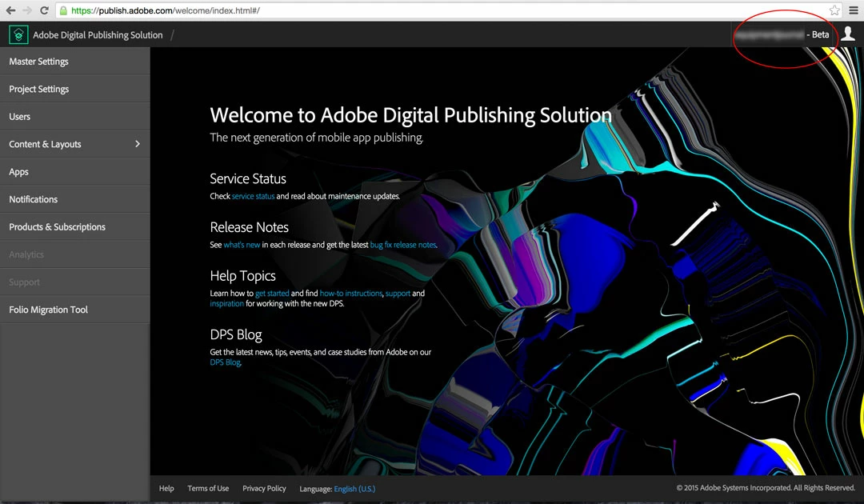The image size is (864, 504).
Task: Click the 'Release Notes' heading
Action: click(x=249, y=227)
